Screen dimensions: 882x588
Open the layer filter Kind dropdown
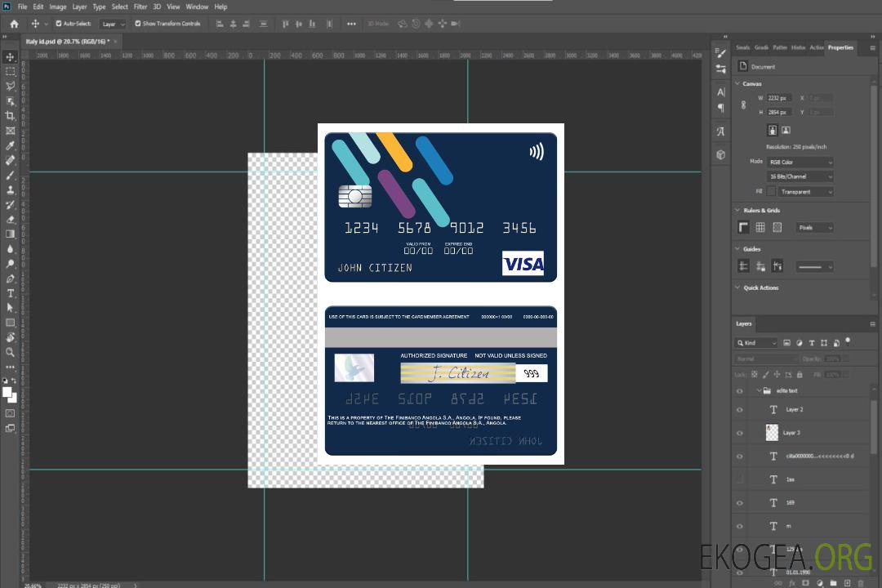[756, 343]
